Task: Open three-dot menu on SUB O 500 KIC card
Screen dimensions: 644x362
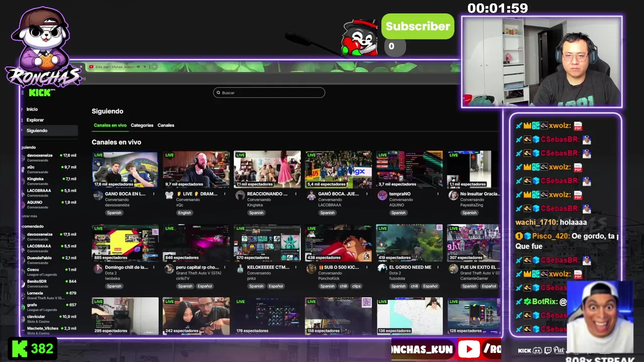Action: coord(367,267)
